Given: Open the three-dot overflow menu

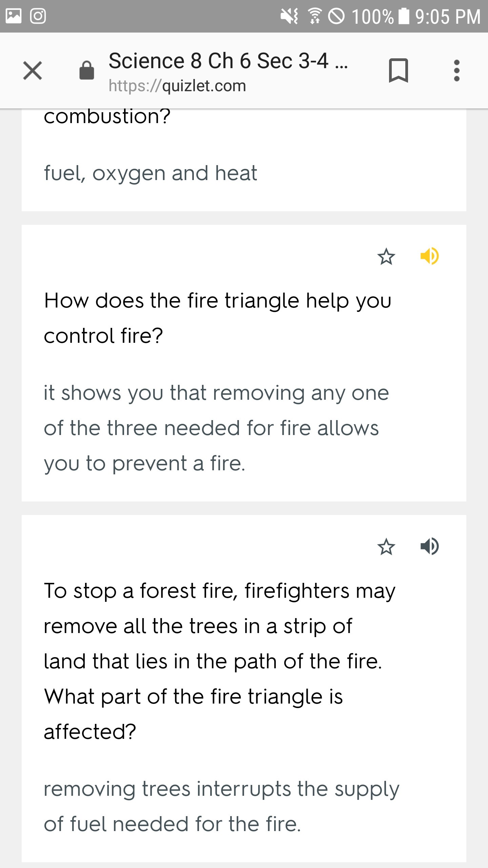Looking at the screenshot, I should point(456,71).
